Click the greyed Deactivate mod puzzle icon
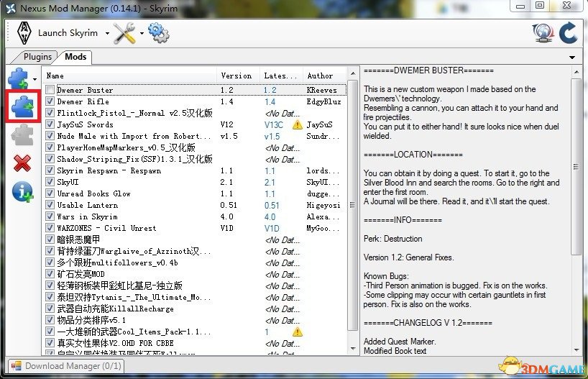 pos(22,134)
